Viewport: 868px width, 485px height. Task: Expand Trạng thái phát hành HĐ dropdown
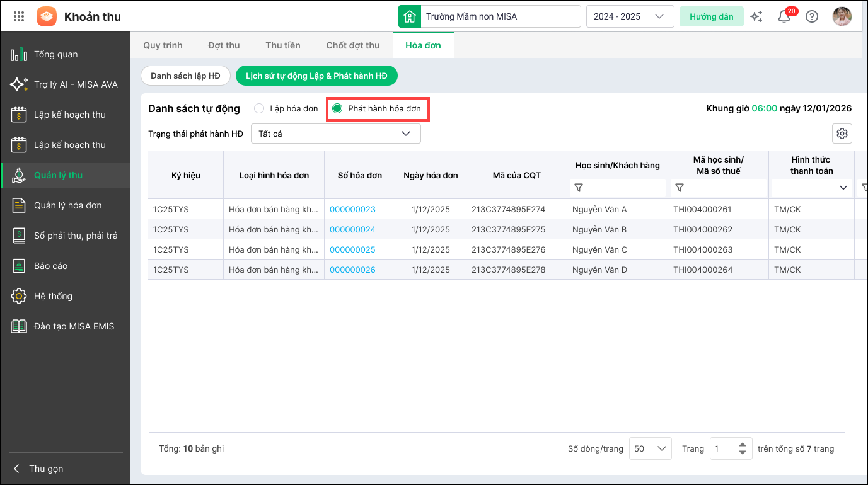(x=335, y=134)
